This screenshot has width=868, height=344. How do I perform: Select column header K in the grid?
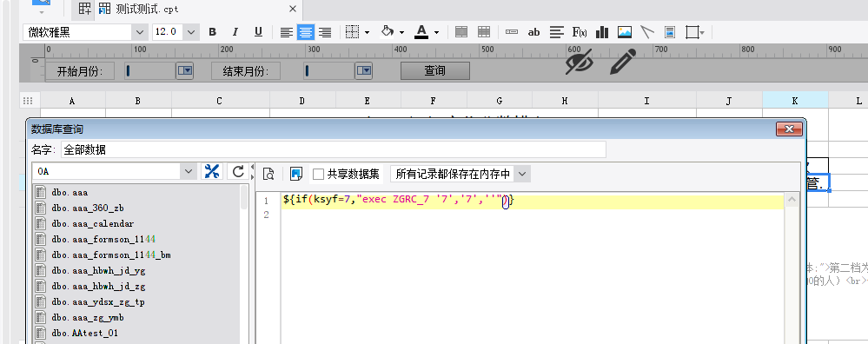(795, 100)
